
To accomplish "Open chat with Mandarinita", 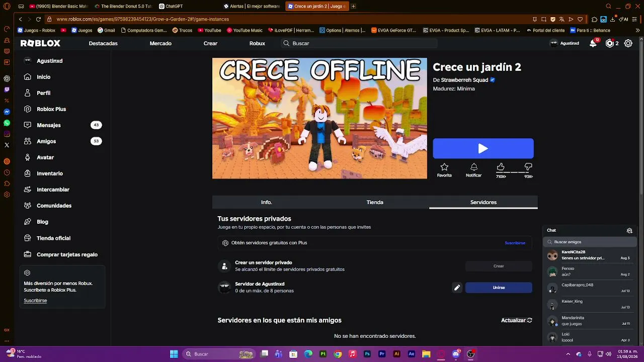I will pyautogui.click(x=590, y=321).
